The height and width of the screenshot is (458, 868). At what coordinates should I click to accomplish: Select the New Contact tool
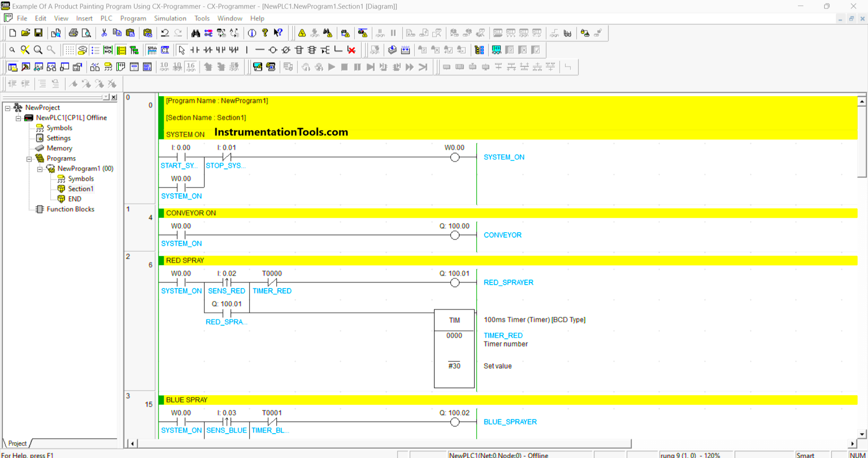(194, 50)
